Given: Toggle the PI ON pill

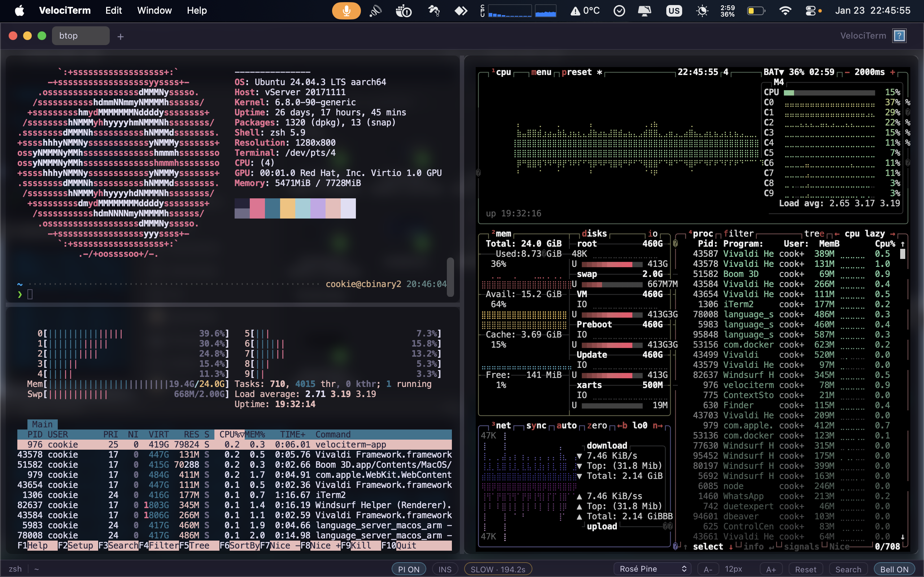Looking at the screenshot, I should [x=409, y=569].
